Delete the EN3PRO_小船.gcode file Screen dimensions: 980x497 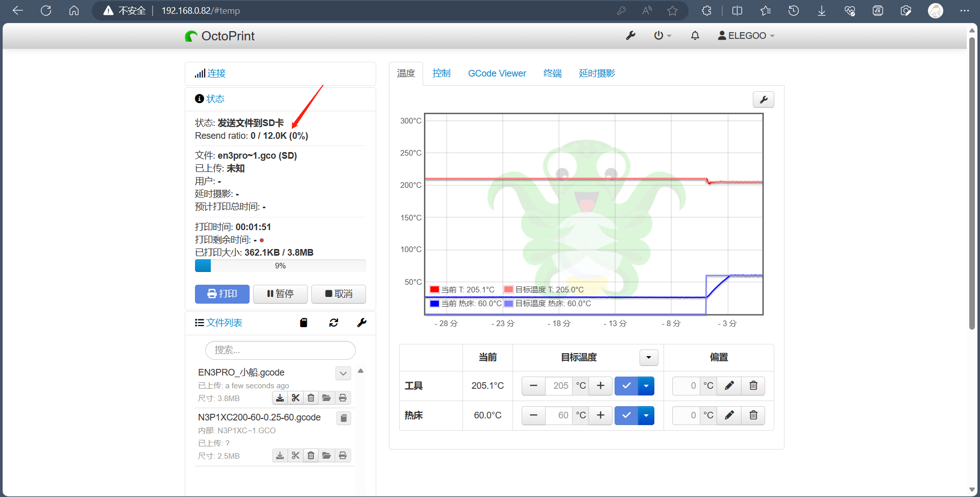[311, 398]
